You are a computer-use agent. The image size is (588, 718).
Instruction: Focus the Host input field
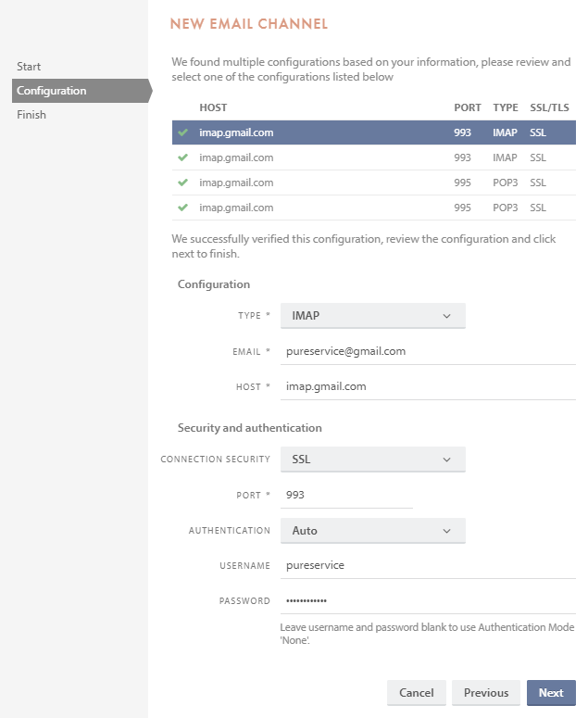point(428,386)
